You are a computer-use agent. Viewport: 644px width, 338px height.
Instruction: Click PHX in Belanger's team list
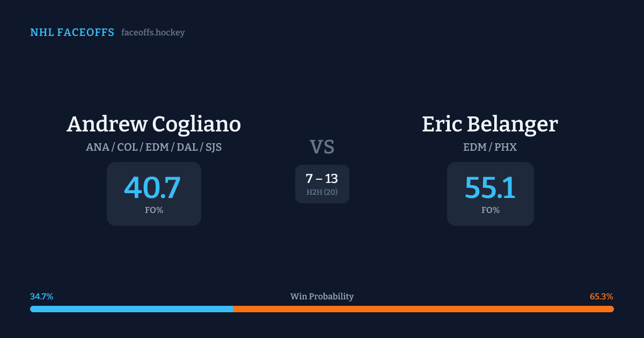point(506,147)
